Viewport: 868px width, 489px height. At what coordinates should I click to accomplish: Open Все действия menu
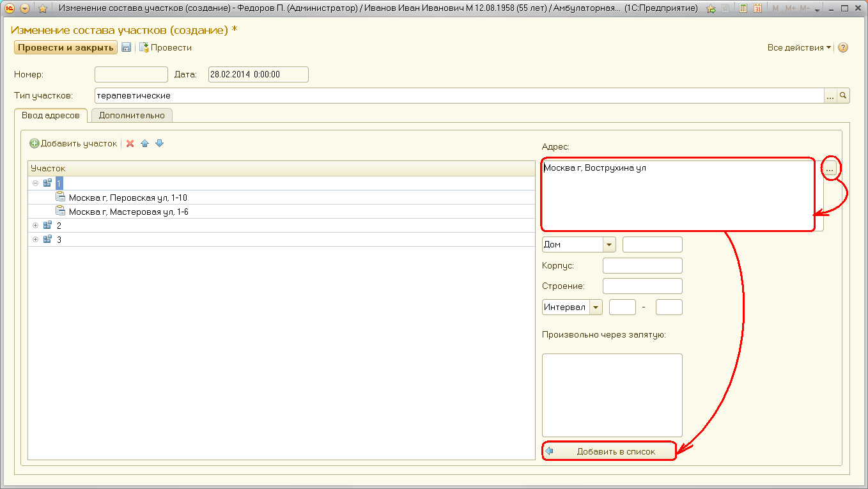pos(800,47)
